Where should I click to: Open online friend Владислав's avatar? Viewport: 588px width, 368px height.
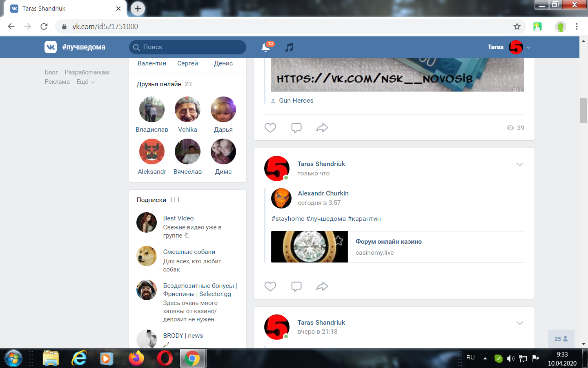pos(152,109)
